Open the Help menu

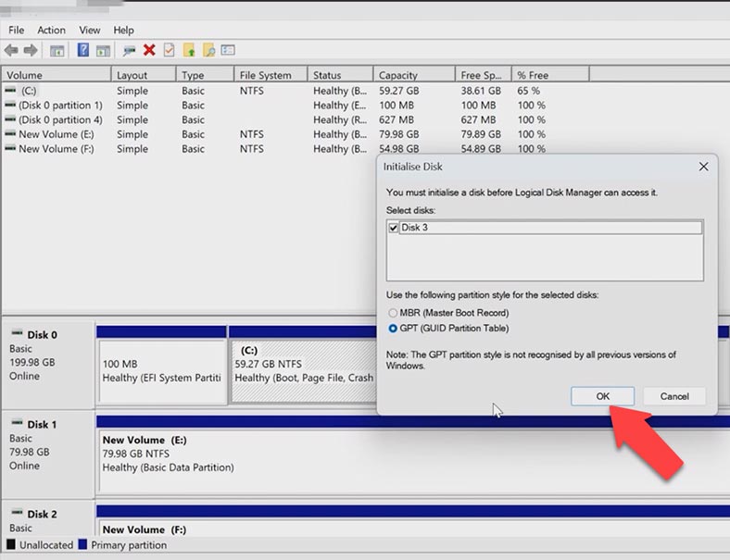pos(123,30)
